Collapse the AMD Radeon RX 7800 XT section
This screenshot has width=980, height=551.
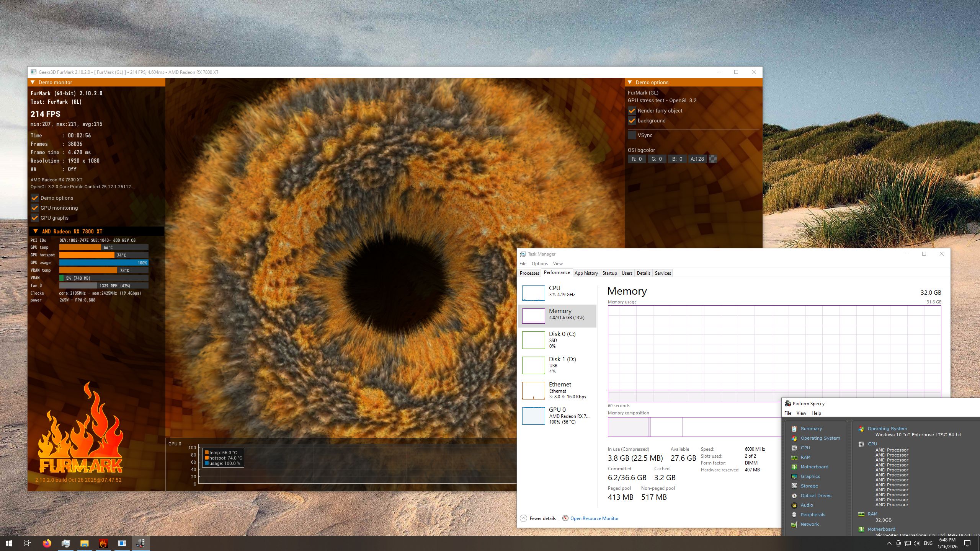[x=36, y=231]
